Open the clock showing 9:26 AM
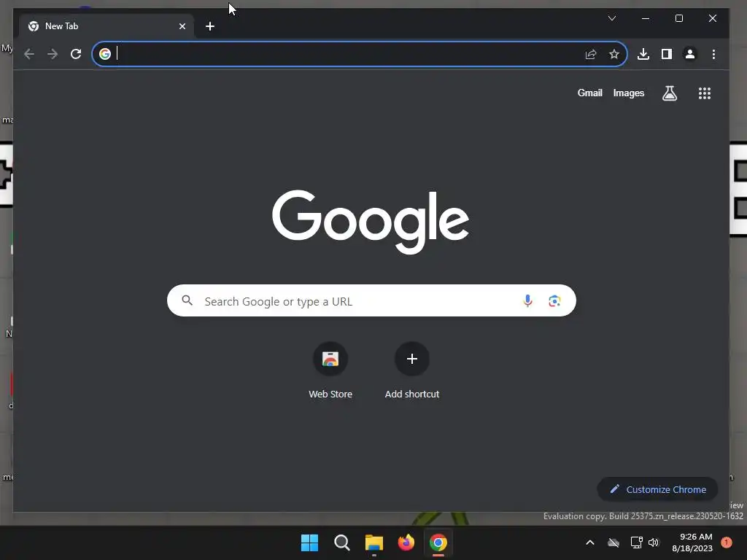 pos(692,542)
